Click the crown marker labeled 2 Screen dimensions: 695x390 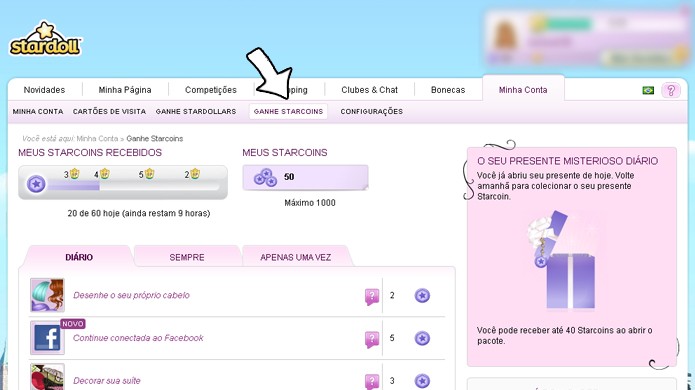pos(195,174)
